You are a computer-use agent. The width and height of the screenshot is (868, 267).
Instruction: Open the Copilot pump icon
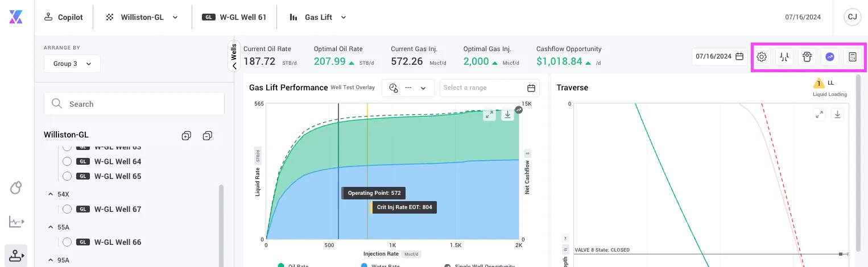(x=49, y=17)
